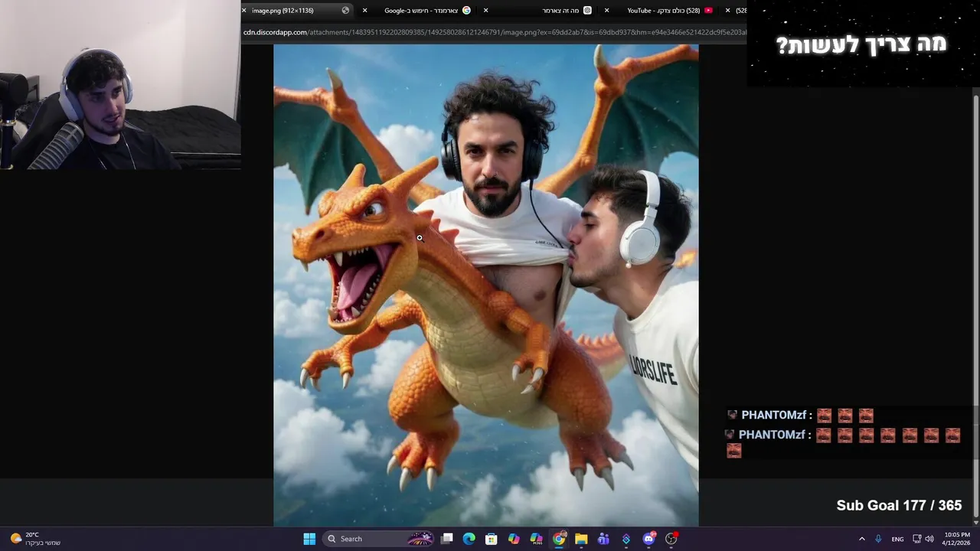Open the Copilot taskbar icon

514,539
